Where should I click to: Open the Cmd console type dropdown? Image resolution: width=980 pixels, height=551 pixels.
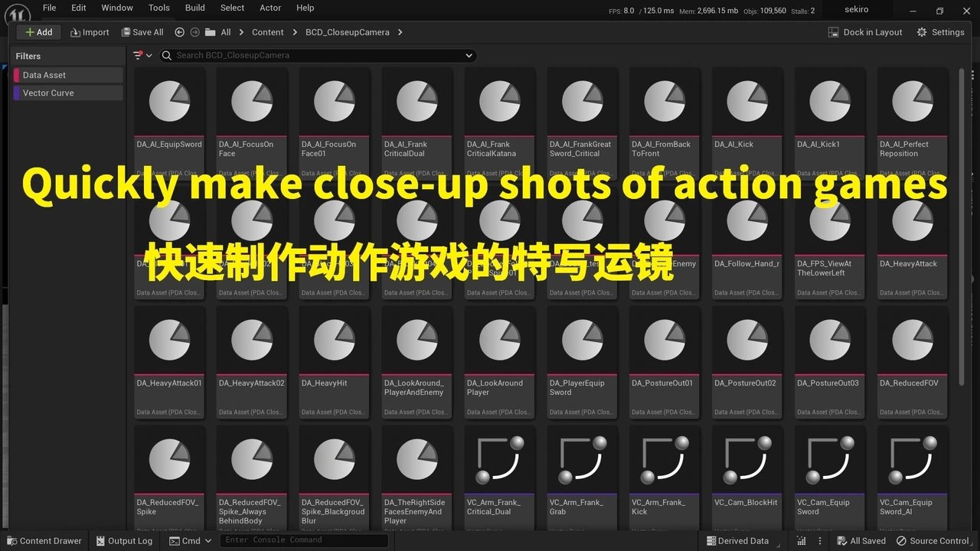click(190, 540)
